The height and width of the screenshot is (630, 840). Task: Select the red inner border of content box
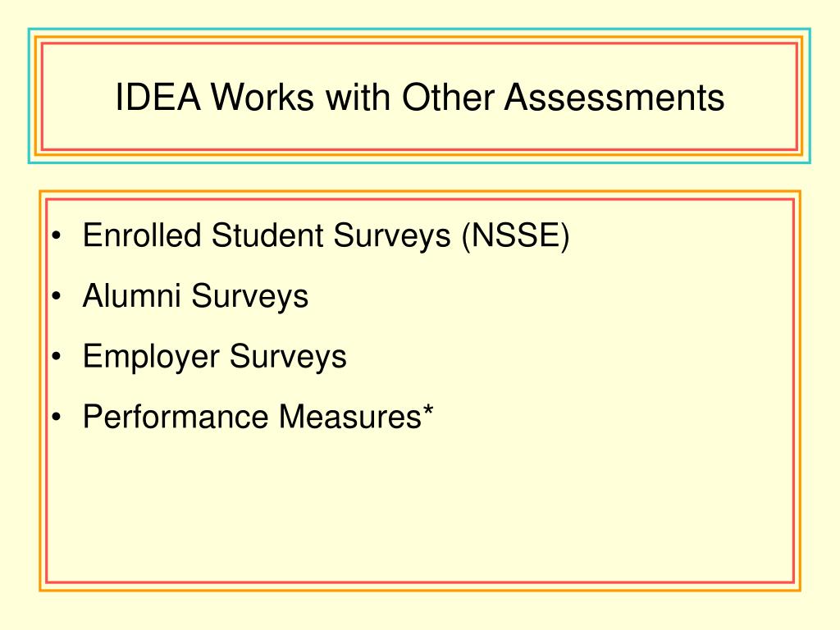tap(419, 200)
